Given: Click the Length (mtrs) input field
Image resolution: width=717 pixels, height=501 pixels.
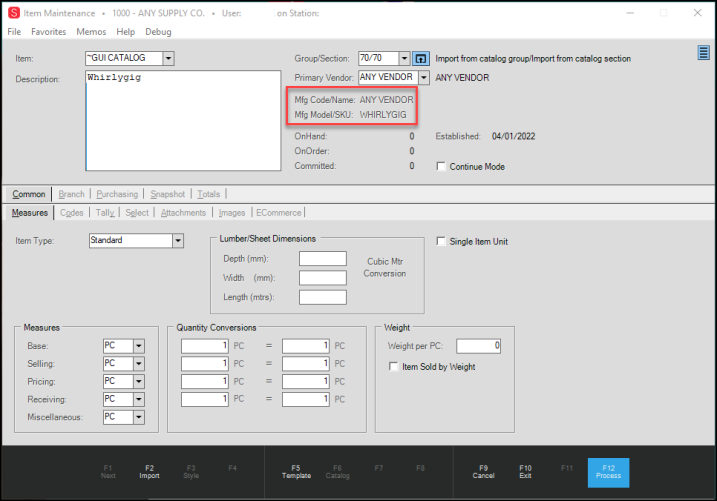Looking at the screenshot, I should tap(323, 297).
